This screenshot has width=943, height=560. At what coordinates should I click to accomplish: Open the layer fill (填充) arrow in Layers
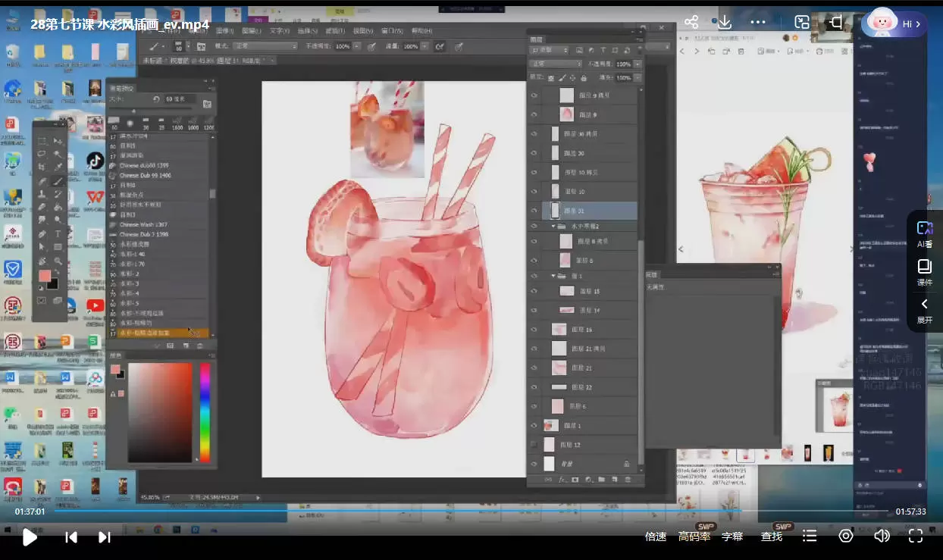(638, 77)
